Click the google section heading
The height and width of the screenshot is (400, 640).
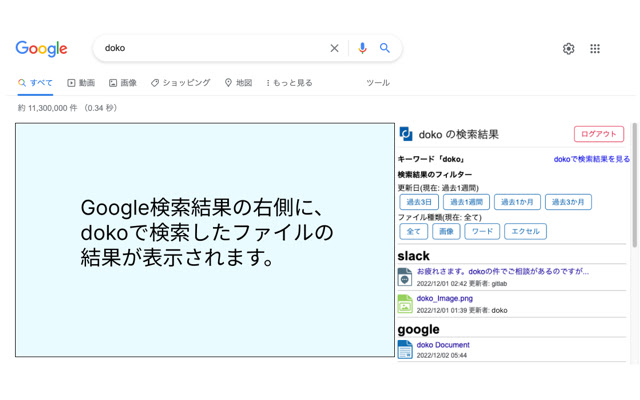point(418,329)
